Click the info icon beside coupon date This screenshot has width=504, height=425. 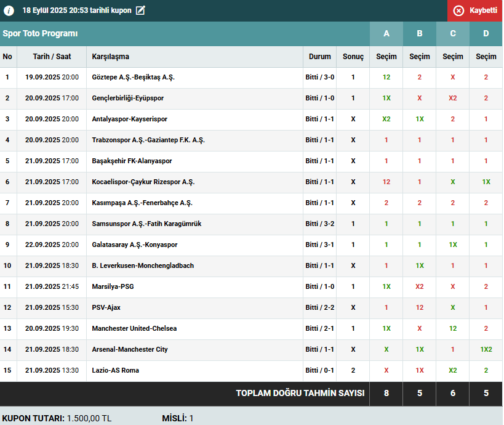(x=9, y=10)
